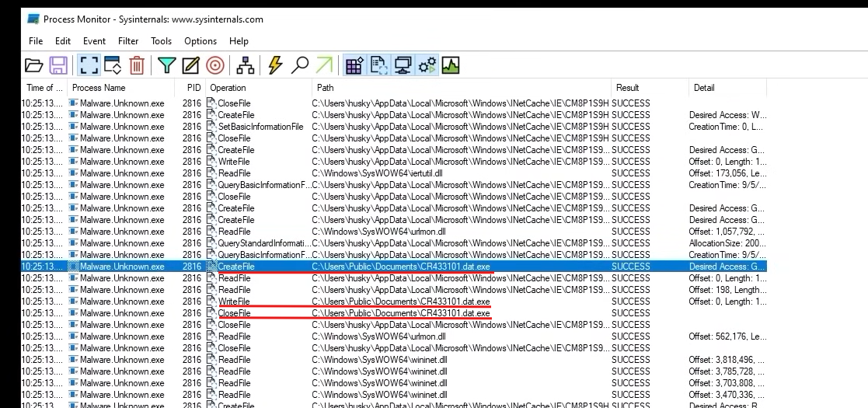Viewport: 868px width, 408px height.
Task: Click the 'Offset: 173,056' detail cell
Action: [727, 173]
